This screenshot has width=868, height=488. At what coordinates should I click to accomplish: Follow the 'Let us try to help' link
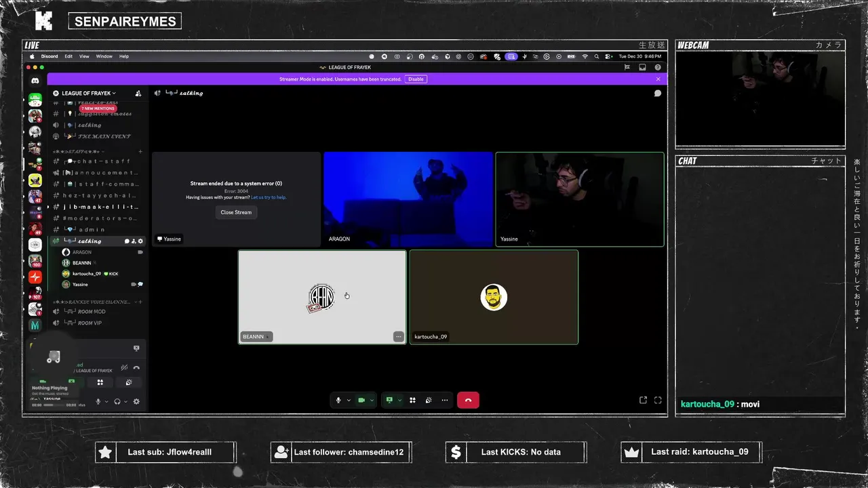[269, 197]
